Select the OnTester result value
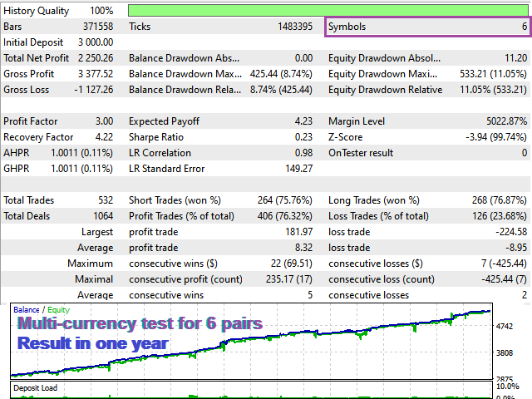 pyautogui.click(x=524, y=153)
